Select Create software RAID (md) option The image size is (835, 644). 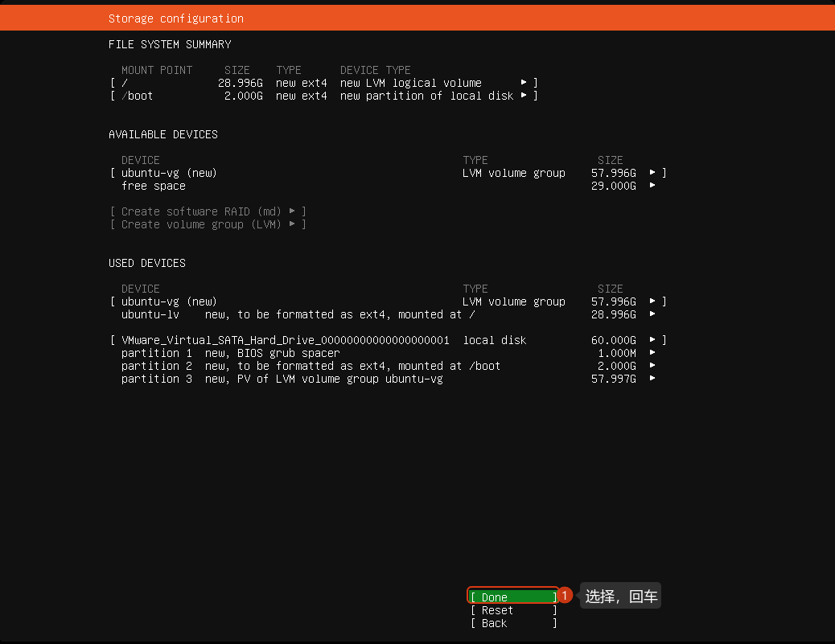tap(208, 211)
